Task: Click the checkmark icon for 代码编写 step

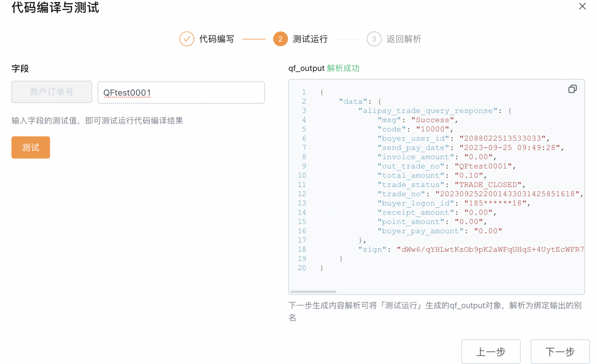Action: point(187,39)
